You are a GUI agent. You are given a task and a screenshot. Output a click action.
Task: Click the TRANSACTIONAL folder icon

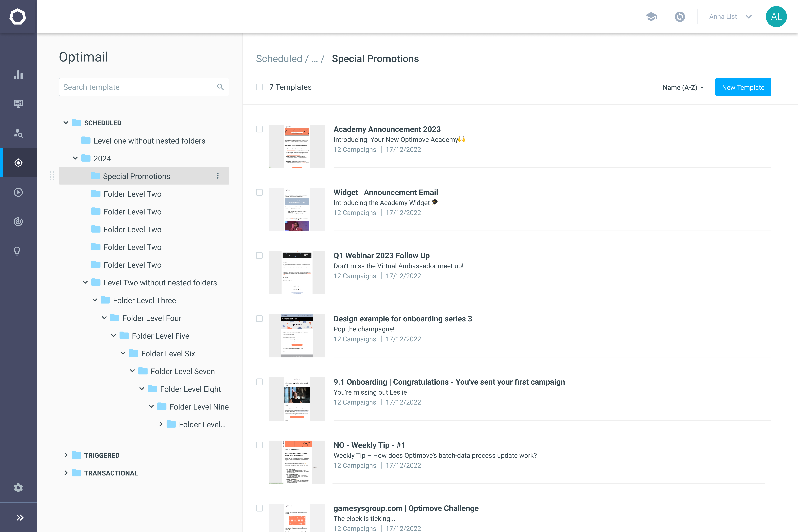click(x=77, y=473)
